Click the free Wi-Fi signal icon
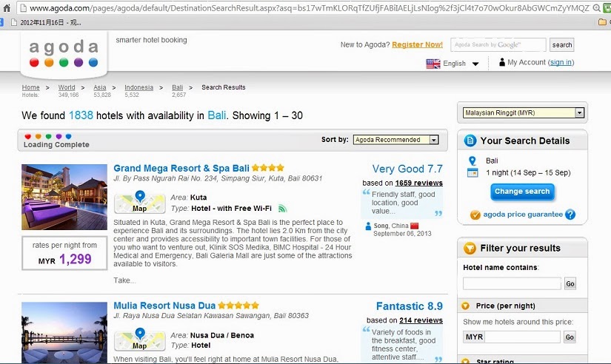The height and width of the screenshot is (364, 611). [282, 209]
